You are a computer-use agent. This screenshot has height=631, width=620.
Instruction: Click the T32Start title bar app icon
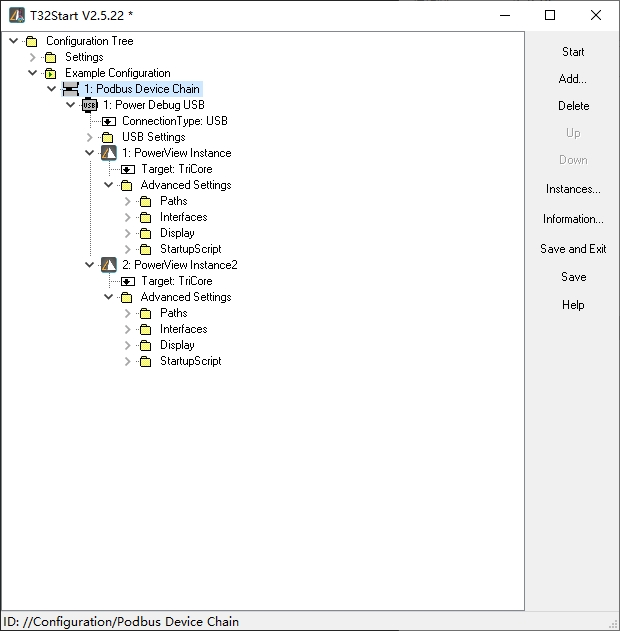(16, 15)
